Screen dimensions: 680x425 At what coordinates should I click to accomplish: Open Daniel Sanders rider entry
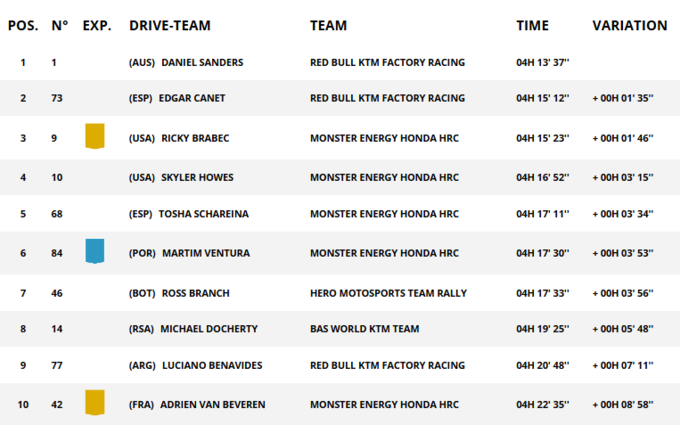click(202, 62)
